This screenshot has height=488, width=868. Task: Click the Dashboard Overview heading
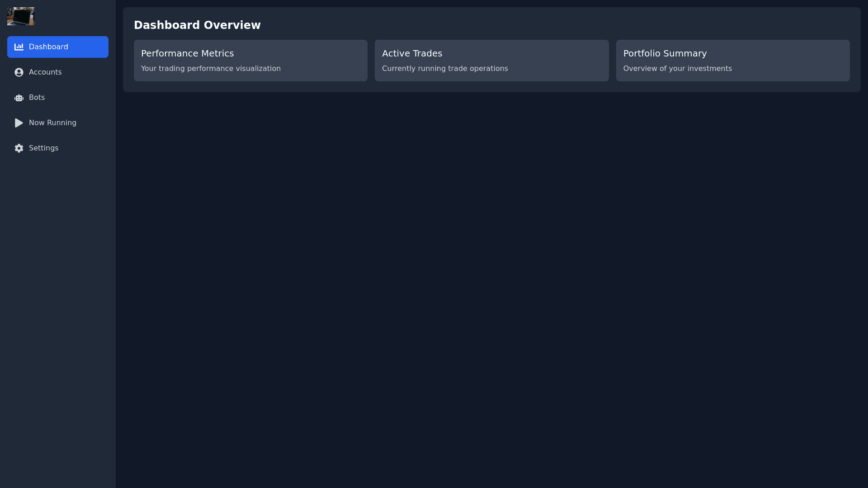[197, 25]
